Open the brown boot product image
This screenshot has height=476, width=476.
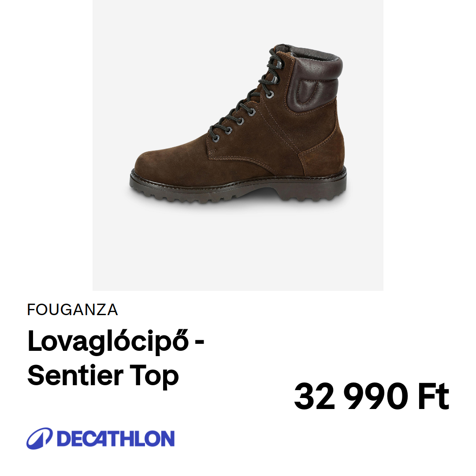pyautogui.click(x=238, y=124)
